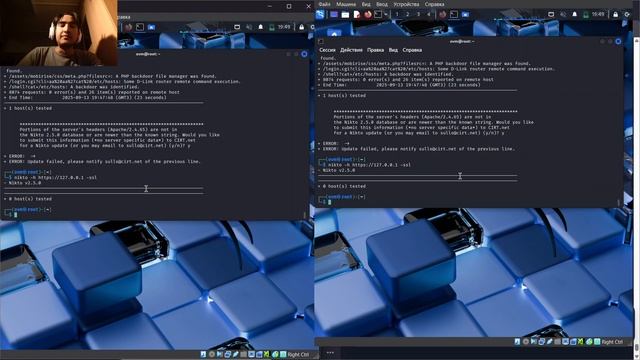The width and height of the screenshot is (640, 360).
Task: Open Справка menu in right terminal window
Action: click(x=412, y=50)
